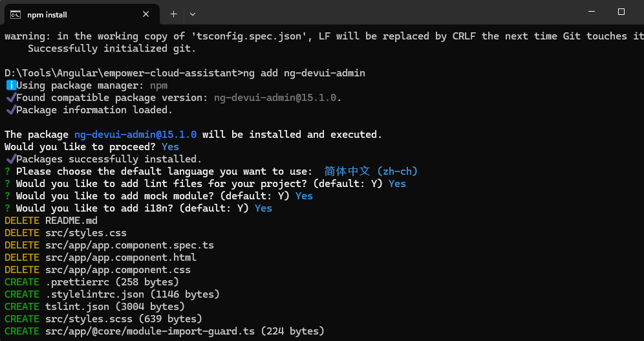Click the 'DELETE README.md' output line
Viewport: 644px width, 341px height.
point(51,221)
